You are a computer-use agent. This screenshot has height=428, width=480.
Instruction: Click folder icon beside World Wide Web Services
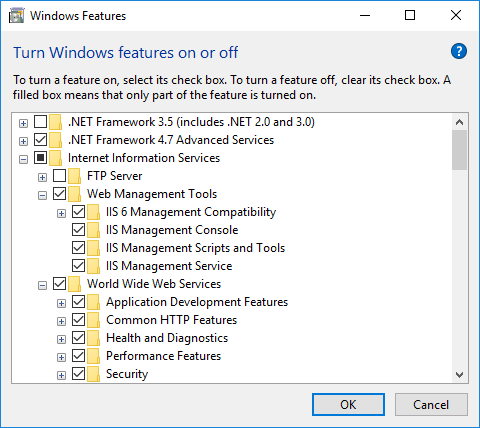[x=74, y=284]
